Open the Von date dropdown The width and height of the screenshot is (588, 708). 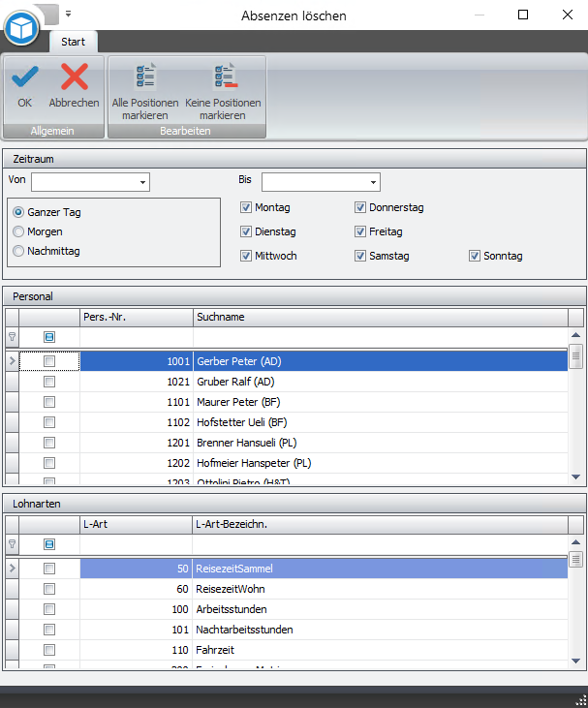point(143,182)
